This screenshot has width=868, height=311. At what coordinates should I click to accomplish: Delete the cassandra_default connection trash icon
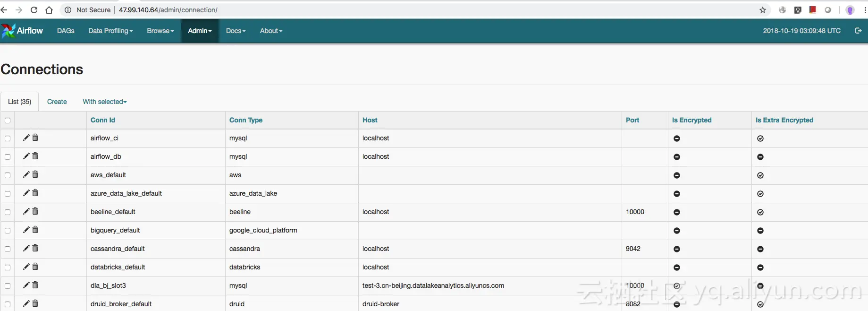[x=35, y=248]
